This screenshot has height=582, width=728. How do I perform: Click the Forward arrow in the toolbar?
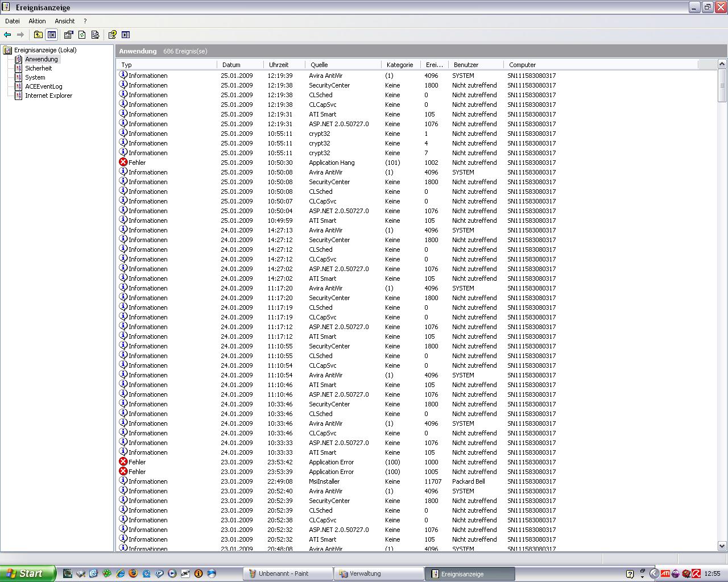coord(20,35)
